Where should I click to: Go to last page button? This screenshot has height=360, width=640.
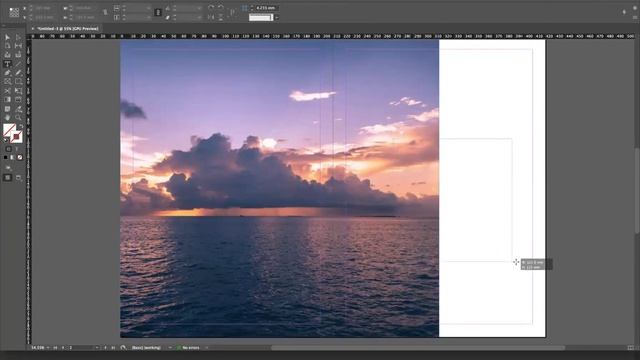(x=113, y=348)
